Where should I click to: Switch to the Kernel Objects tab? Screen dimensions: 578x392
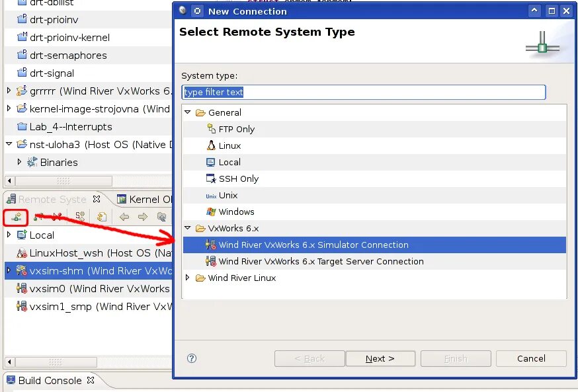coord(144,200)
